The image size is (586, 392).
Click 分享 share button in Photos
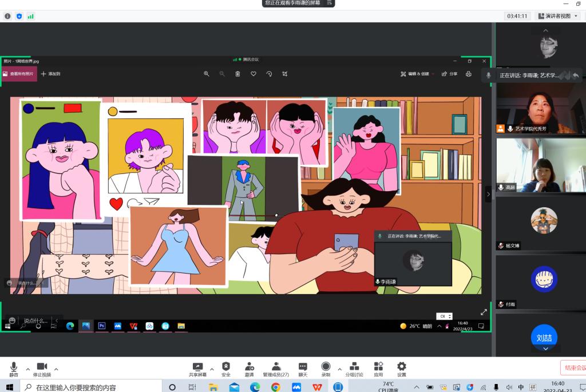tap(450, 74)
